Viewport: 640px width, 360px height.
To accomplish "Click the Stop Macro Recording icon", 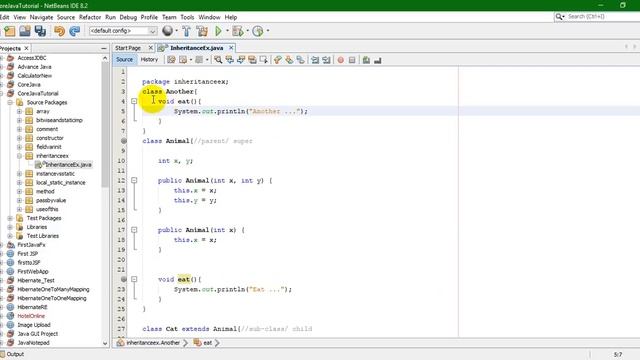I will tap(352, 60).
